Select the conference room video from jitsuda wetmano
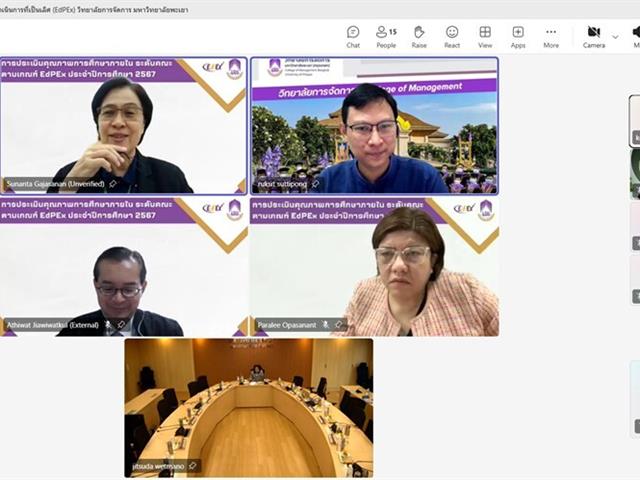This screenshot has width=640, height=480. tap(248, 405)
